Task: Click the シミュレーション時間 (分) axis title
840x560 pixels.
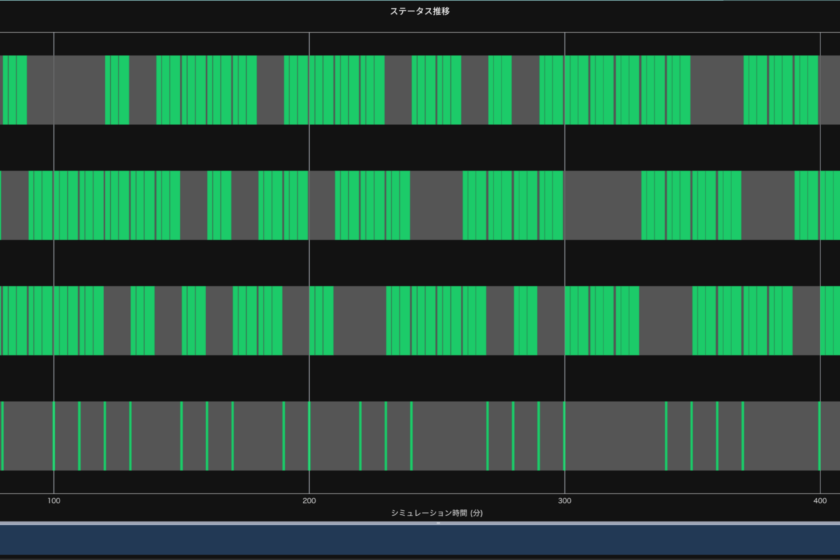Action: pos(437,513)
